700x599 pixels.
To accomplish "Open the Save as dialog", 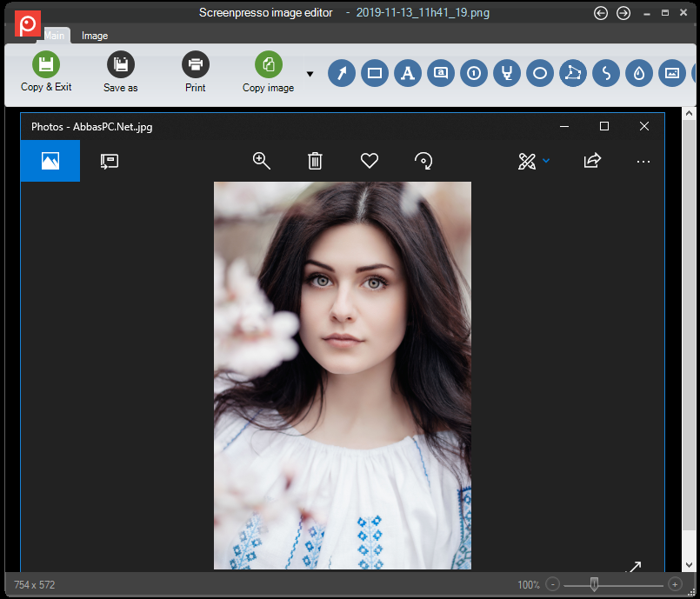I will (x=121, y=72).
